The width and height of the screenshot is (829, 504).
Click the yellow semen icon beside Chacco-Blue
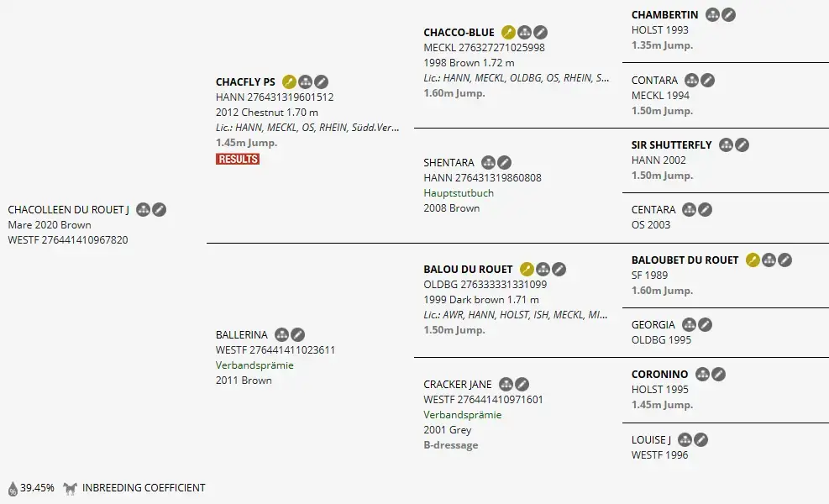(x=508, y=32)
